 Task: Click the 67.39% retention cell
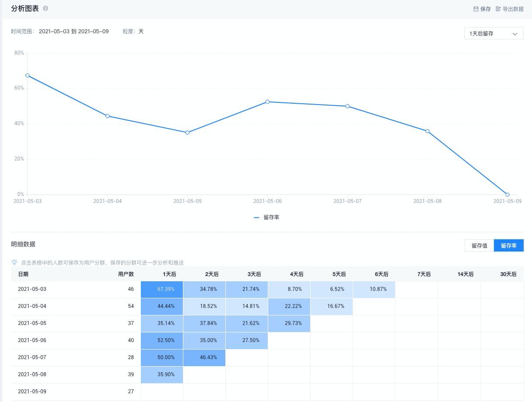click(x=166, y=289)
